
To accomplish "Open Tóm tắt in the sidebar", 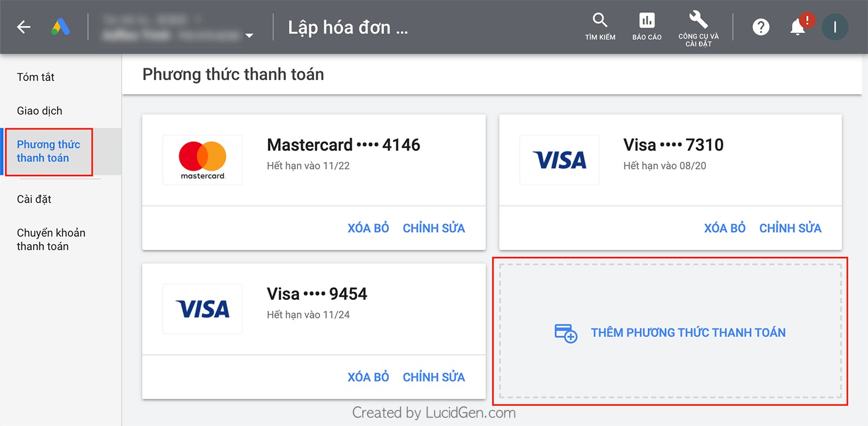I will (x=36, y=77).
